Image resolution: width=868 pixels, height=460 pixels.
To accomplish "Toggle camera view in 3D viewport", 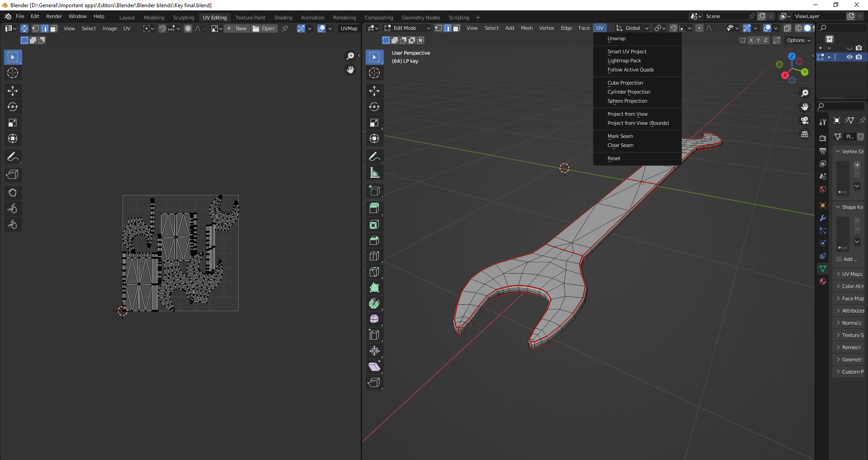I will click(805, 120).
